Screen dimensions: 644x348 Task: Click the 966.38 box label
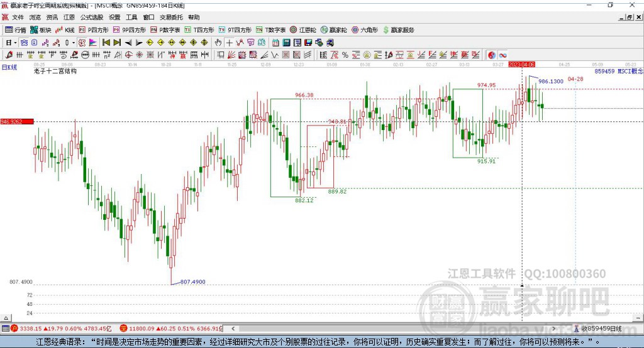(x=304, y=95)
